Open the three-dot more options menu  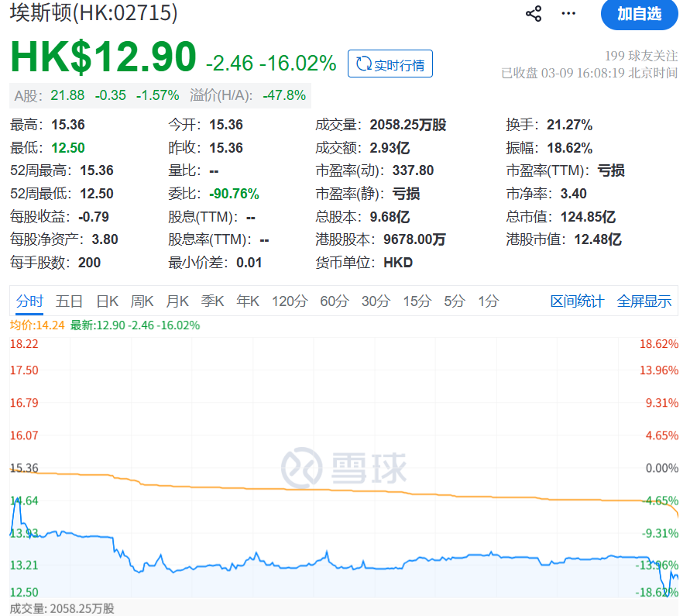tap(569, 14)
